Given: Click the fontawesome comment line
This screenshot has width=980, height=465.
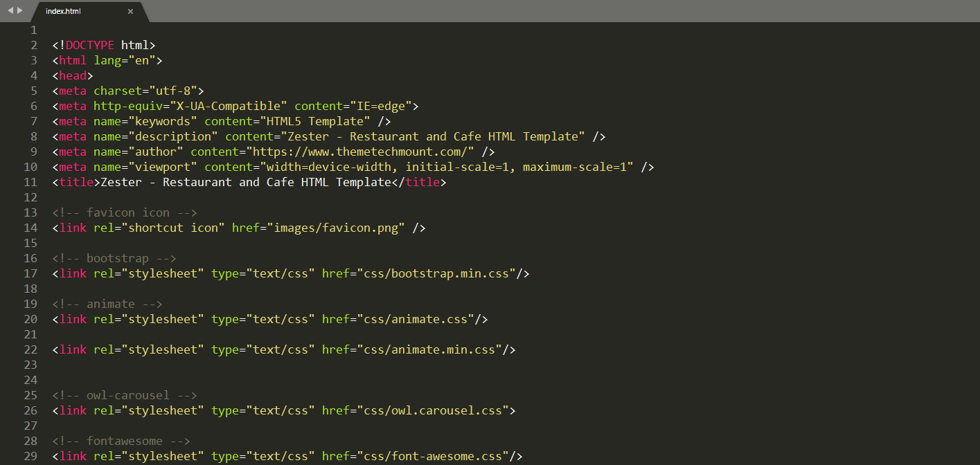Looking at the screenshot, I should tap(121, 441).
